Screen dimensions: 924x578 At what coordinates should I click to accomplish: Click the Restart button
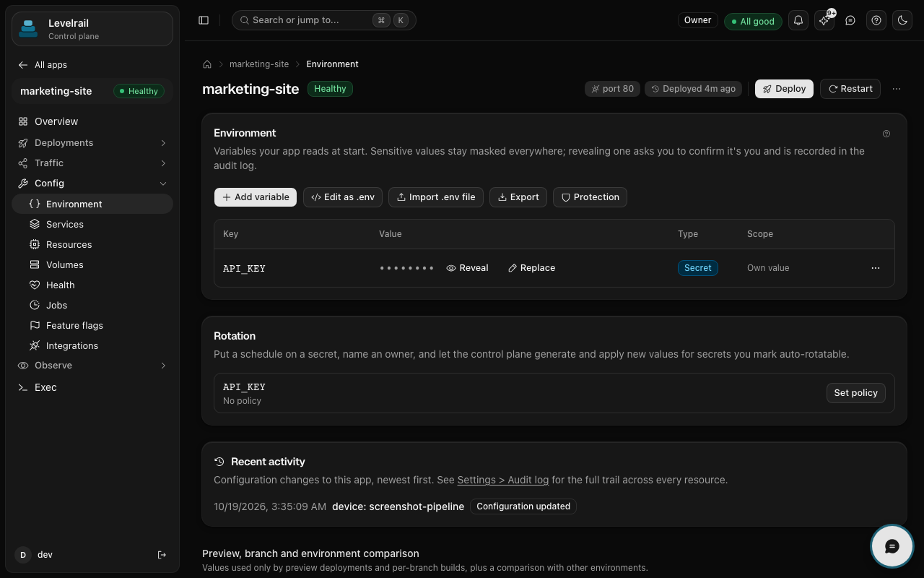point(850,89)
